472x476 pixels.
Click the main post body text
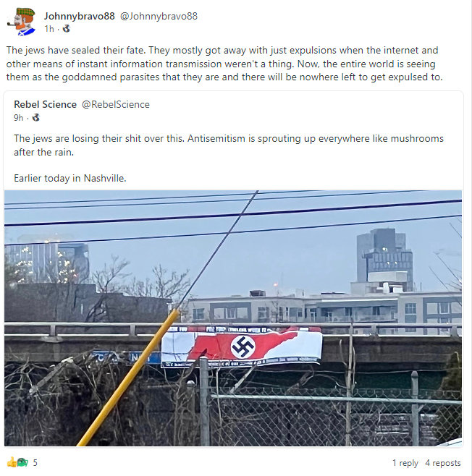(224, 64)
